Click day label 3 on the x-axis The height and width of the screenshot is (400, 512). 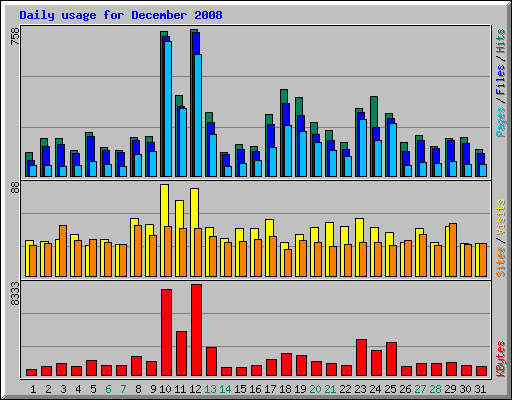63,389
